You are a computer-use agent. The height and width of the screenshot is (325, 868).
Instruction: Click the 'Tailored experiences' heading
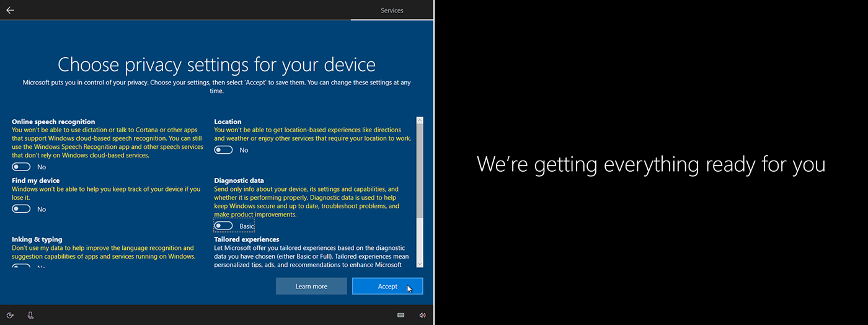247,239
